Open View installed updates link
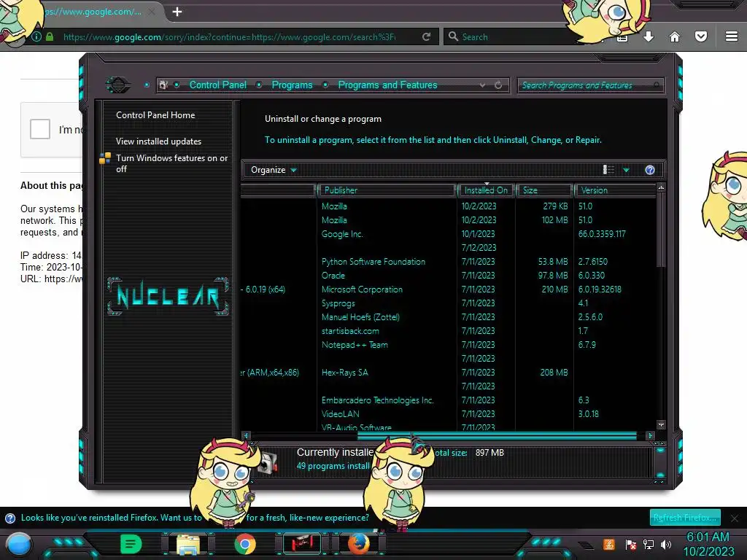747x560 pixels. point(158,141)
